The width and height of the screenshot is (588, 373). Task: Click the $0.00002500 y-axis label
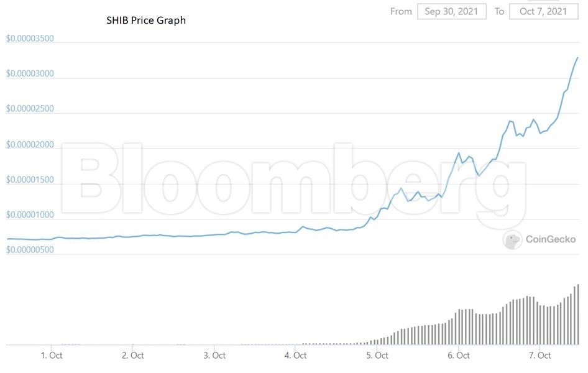pos(30,109)
